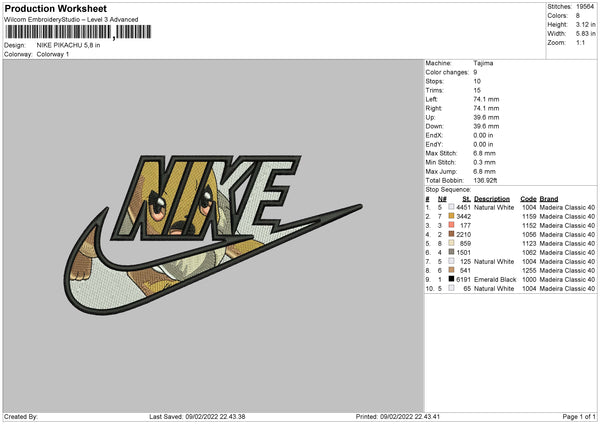Click the design name 'NIKE PIKACHU 5,8 in'
This screenshot has width=600, height=424.
click(x=68, y=45)
